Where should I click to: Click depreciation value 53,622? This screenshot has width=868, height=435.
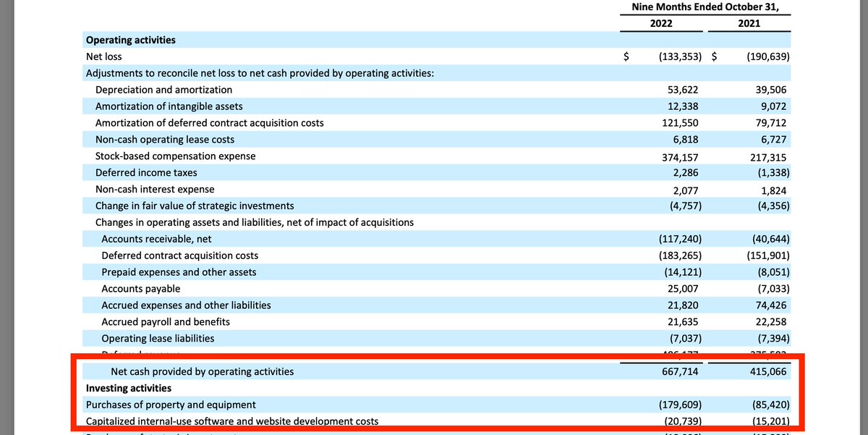[x=683, y=90]
